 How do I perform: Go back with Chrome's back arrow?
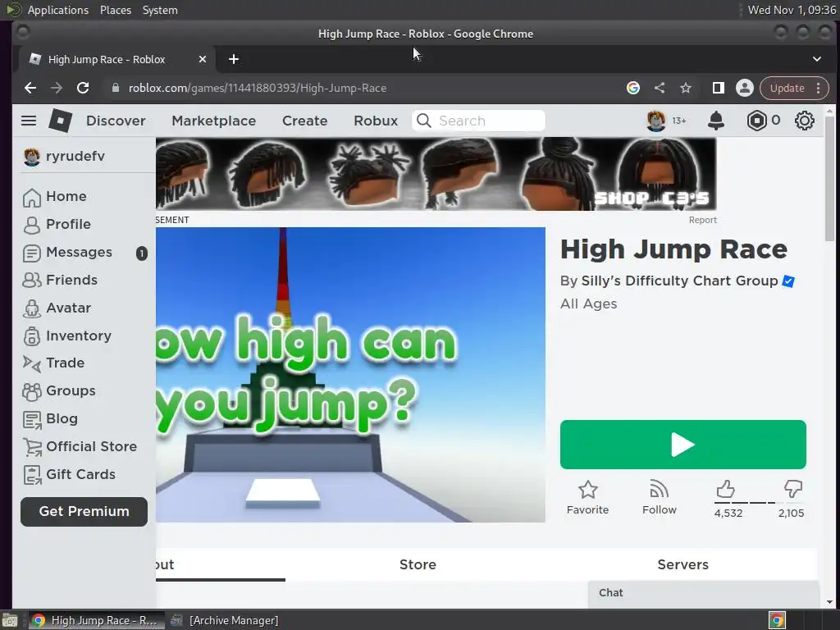coord(30,88)
